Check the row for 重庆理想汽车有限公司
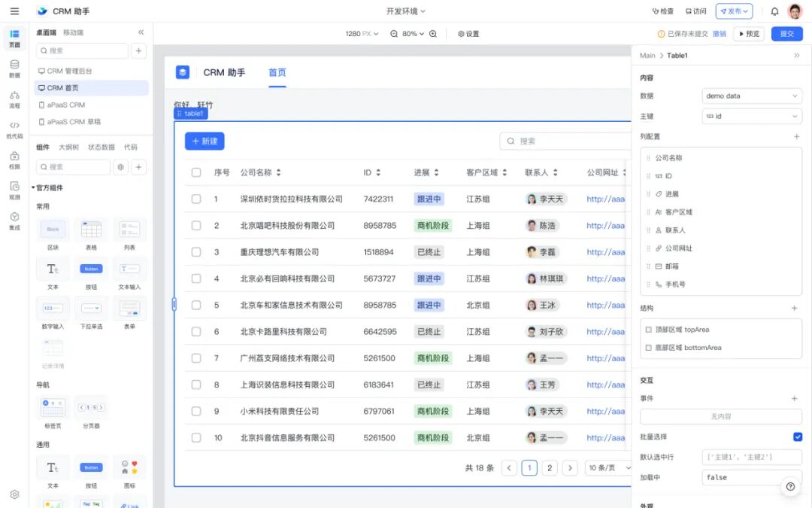 [196, 252]
